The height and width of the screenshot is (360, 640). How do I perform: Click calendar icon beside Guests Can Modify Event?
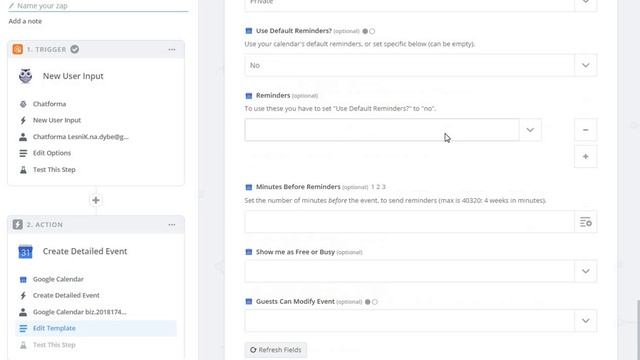(x=249, y=302)
